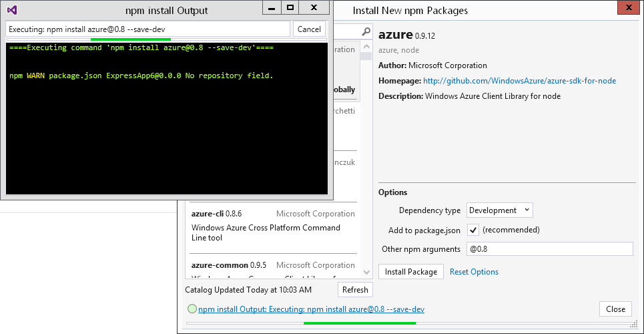Click the green status circle beside npm output link

192,309
